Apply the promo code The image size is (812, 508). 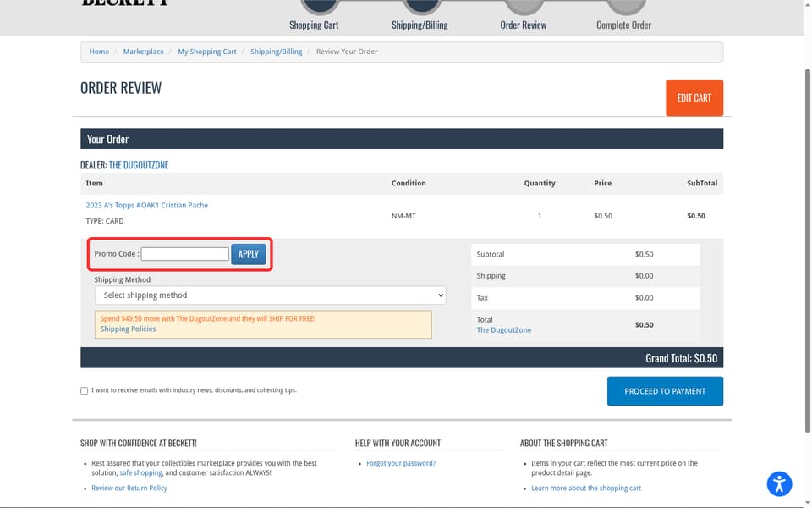point(248,254)
